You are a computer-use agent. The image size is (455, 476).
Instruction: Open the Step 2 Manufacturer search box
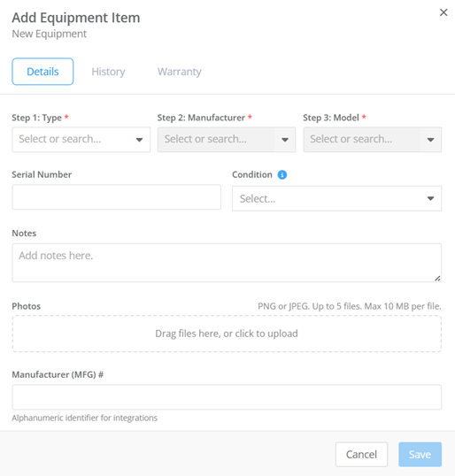coord(227,140)
